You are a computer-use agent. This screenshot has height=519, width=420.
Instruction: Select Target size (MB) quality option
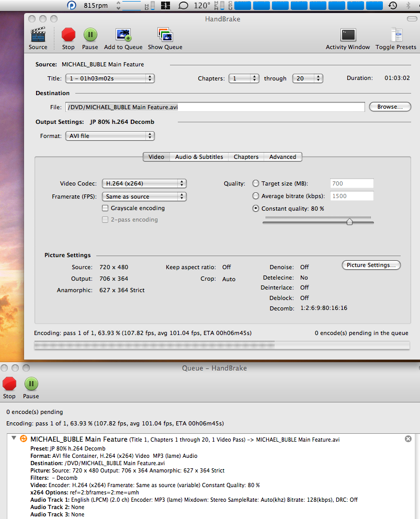256,183
